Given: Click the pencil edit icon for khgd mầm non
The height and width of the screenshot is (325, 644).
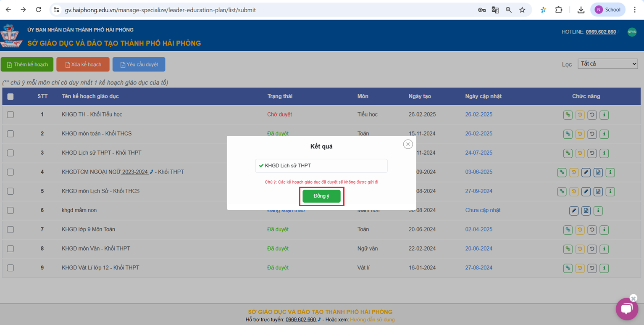Looking at the screenshot, I should 574,210.
